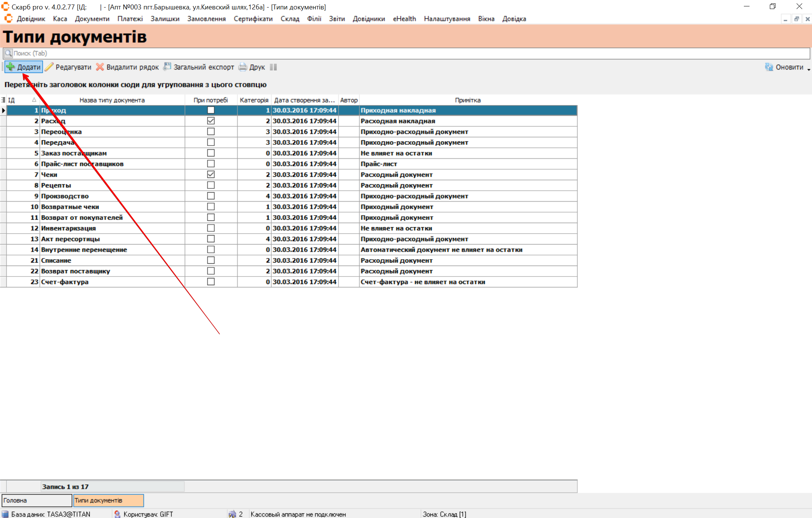812x518 pixels.
Task: Click the column layout icon after Друк
Action: 273,67
